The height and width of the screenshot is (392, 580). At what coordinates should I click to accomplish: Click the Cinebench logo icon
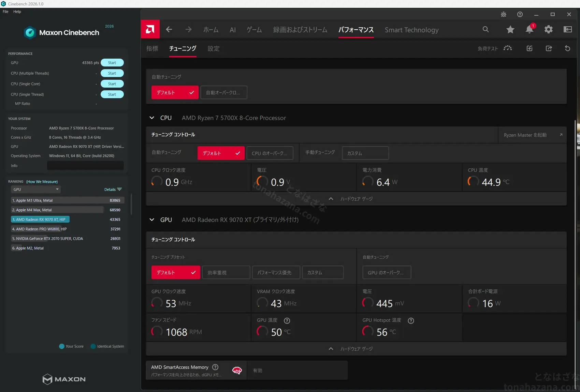pyautogui.click(x=30, y=33)
